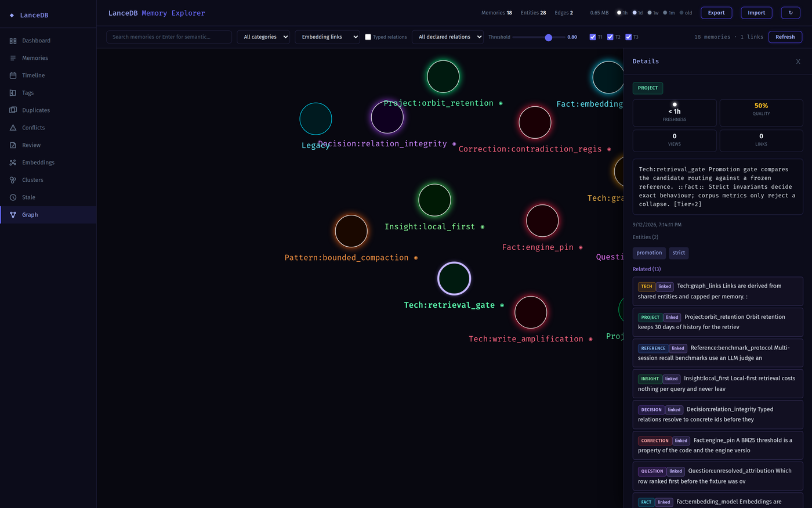The height and width of the screenshot is (508, 812).
Task: Click the Timeline calendar icon
Action: [13, 75]
